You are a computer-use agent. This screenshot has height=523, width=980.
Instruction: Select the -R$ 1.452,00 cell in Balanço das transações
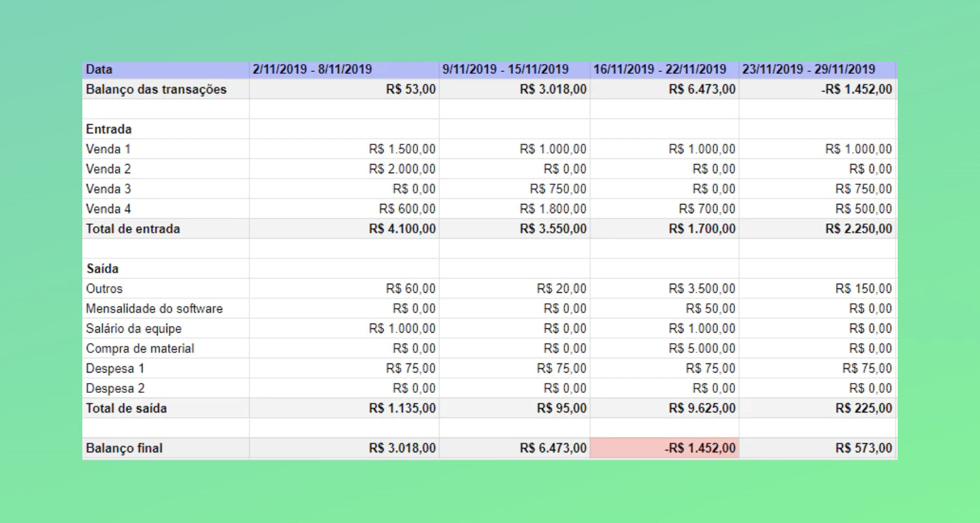coord(818,90)
